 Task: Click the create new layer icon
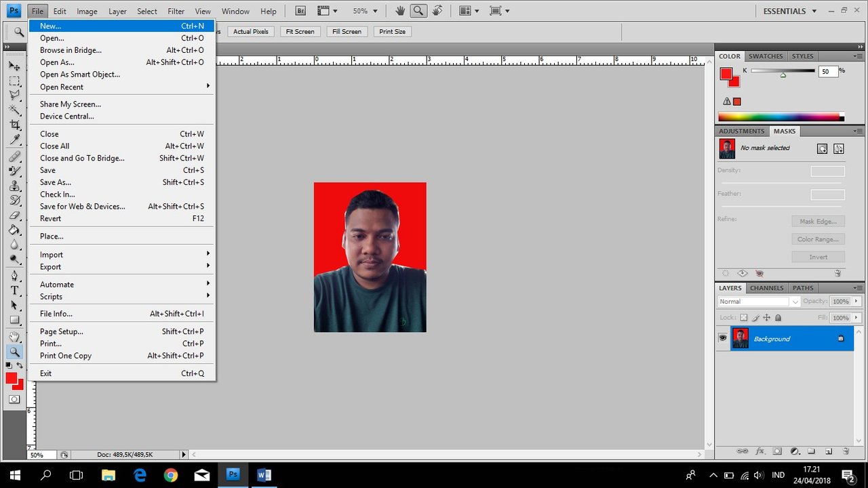point(829,451)
